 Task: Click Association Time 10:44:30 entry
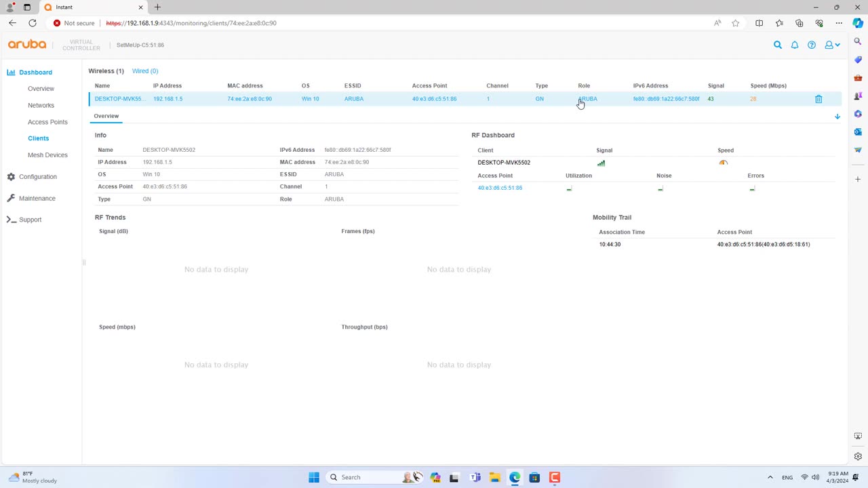[x=610, y=245]
